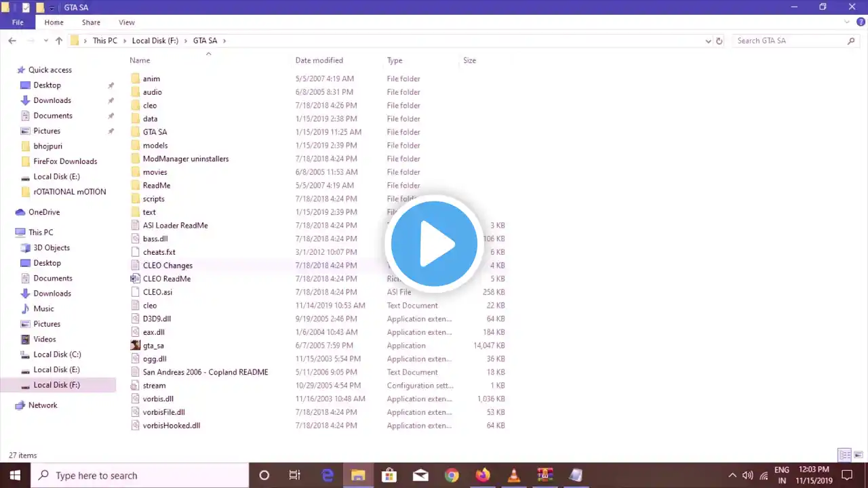868x488 pixels.
Task: Open the Quick Access Toolbar dropdown arrow
Action: point(52,7)
